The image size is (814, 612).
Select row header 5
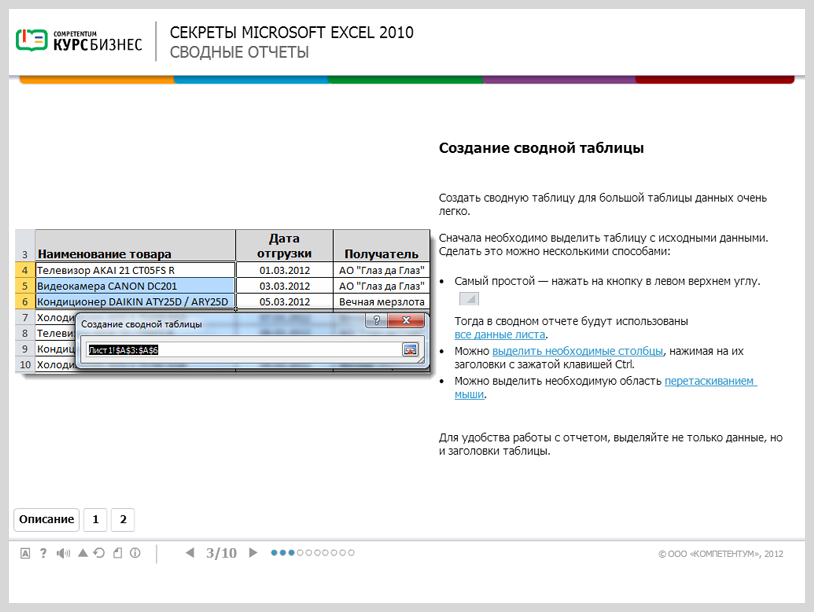25,286
